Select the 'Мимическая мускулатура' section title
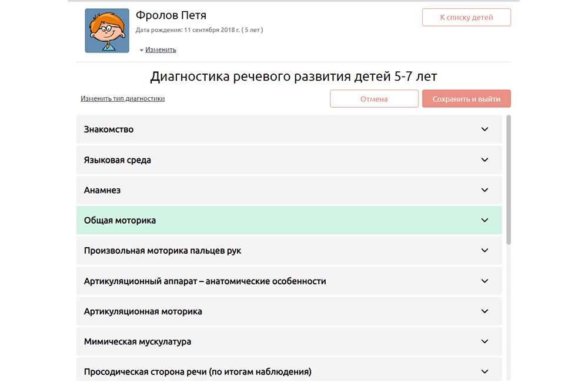The width and height of the screenshot is (588, 392). (x=138, y=342)
